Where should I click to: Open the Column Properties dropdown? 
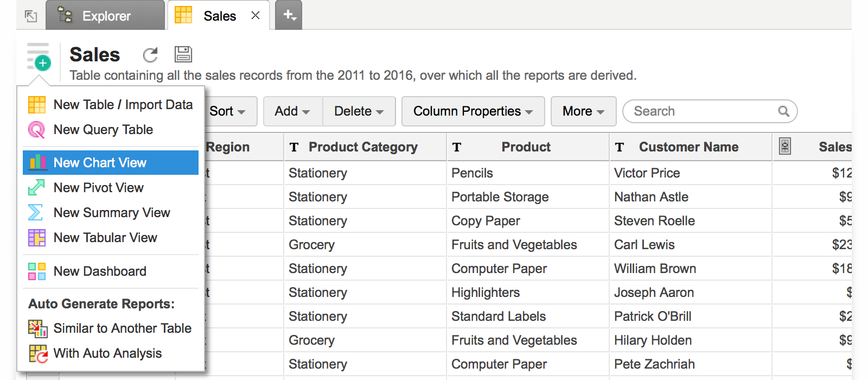pyautogui.click(x=473, y=111)
